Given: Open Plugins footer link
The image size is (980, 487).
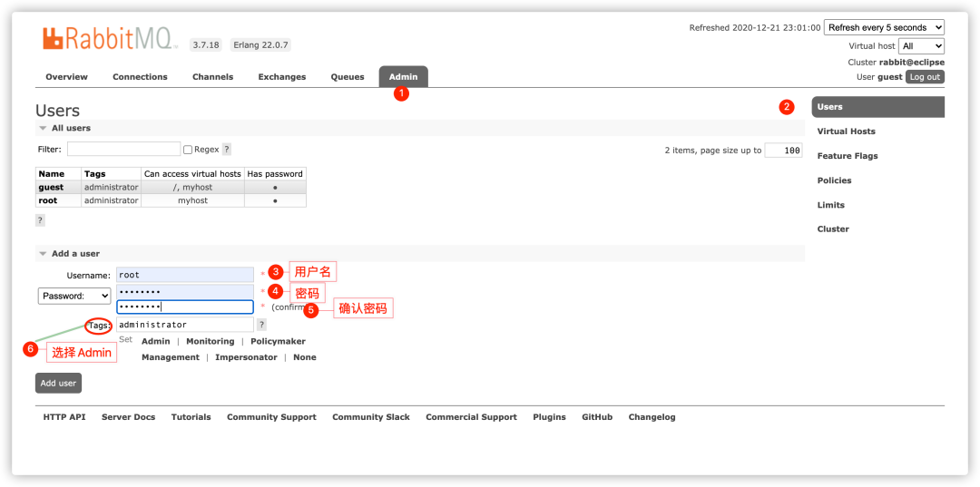Looking at the screenshot, I should pyautogui.click(x=549, y=417).
